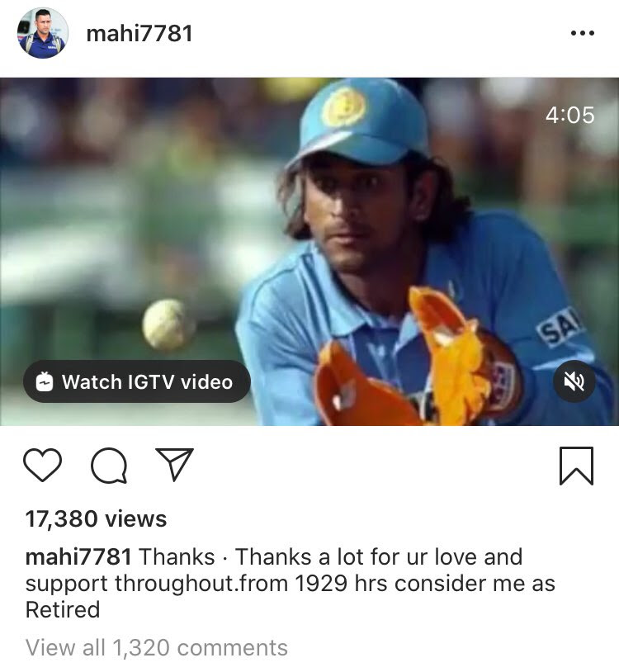This screenshot has width=619, height=672.
Task: Open mahi7781 profile picture avatar
Action: [42, 33]
